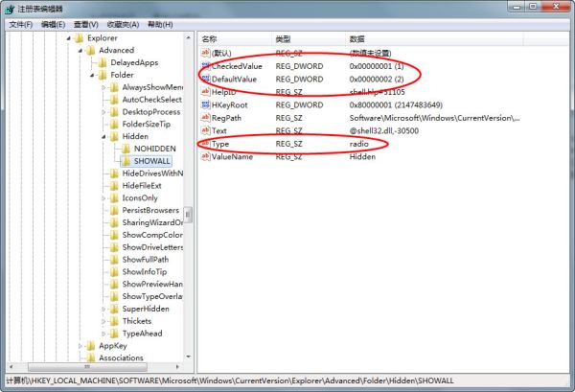Click the status bar registry path
This screenshot has height=392, width=575.
click(230, 380)
